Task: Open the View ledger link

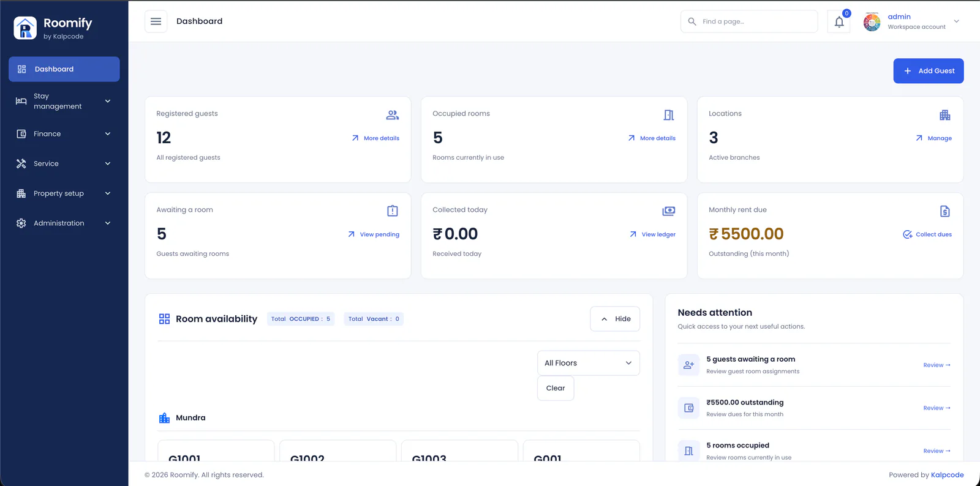Action: (652, 234)
